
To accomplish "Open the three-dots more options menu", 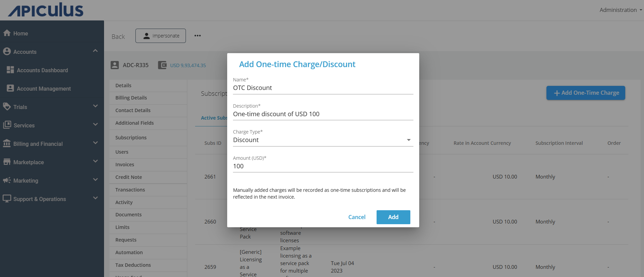I will 197,35.
